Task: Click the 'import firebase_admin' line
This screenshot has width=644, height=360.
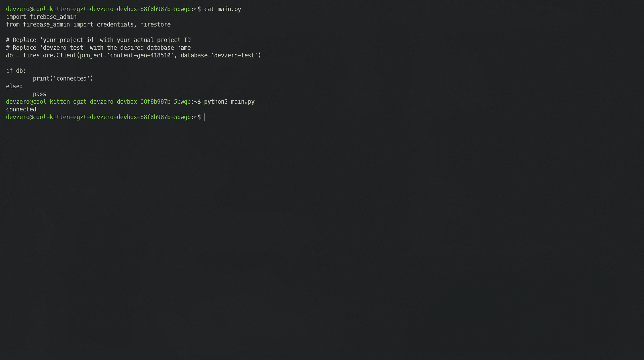Action: click(41, 17)
